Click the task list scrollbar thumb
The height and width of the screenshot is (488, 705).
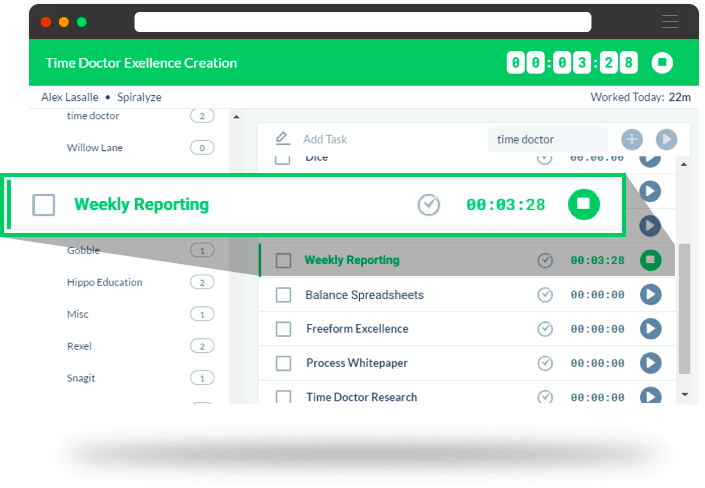684,309
